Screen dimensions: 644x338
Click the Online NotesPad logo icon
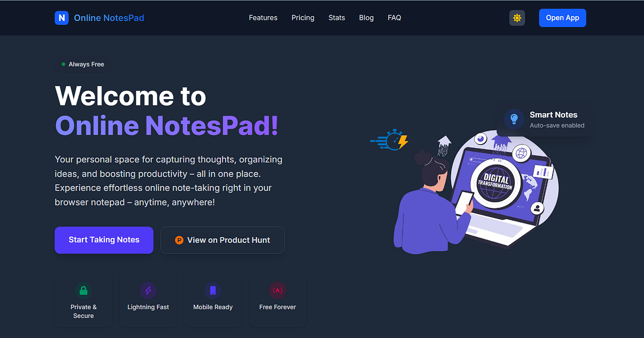(61, 17)
